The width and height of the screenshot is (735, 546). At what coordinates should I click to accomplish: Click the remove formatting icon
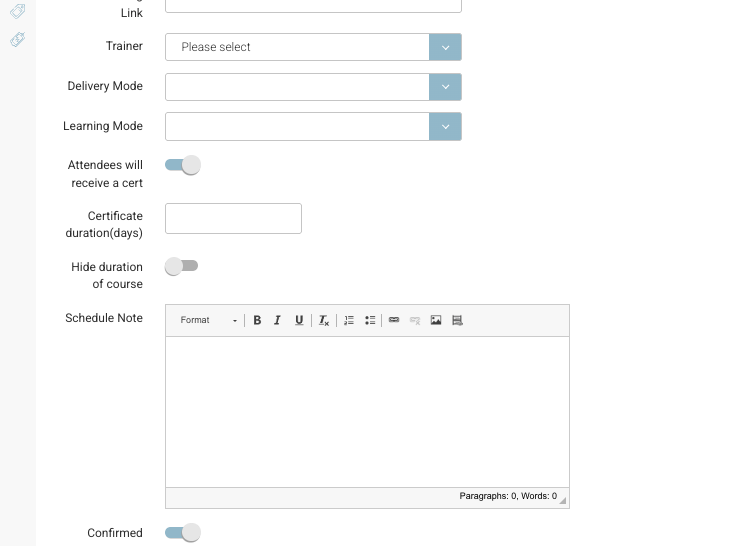click(x=324, y=321)
